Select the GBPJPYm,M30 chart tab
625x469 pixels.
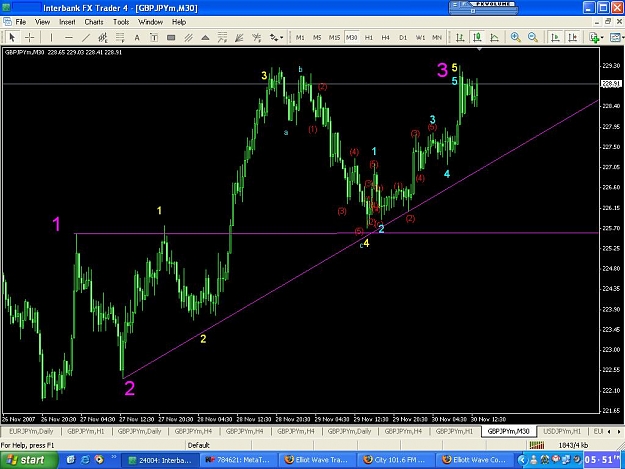[x=509, y=431]
